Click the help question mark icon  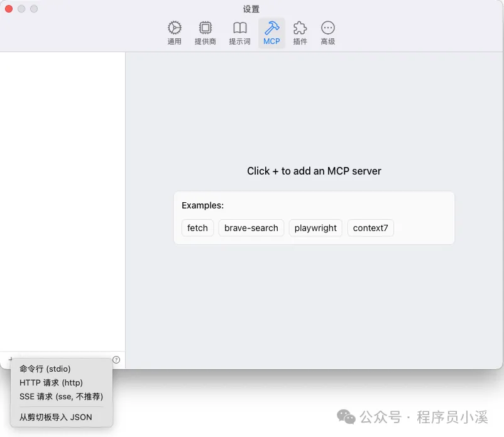point(116,359)
